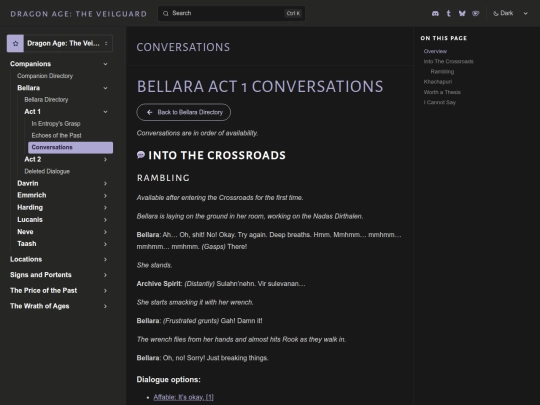Expand the Signs and Portents chevron
The height and width of the screenshot is (405, 540).
(105, 275)
